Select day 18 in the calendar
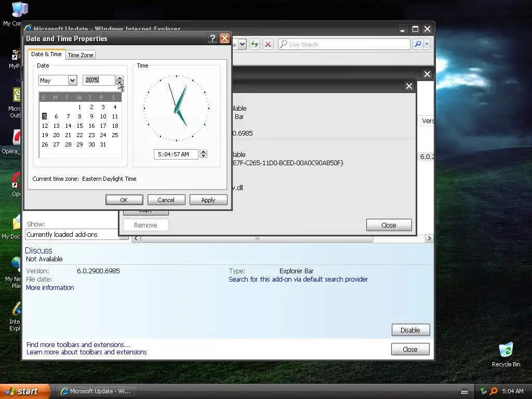 pos(115,126)
